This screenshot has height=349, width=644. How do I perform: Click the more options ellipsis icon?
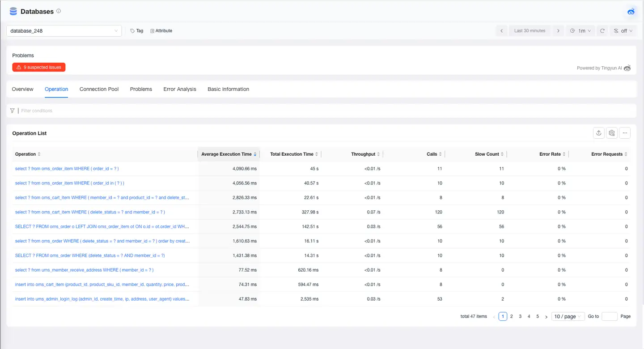pyautogui.click(x=625, y=133)
